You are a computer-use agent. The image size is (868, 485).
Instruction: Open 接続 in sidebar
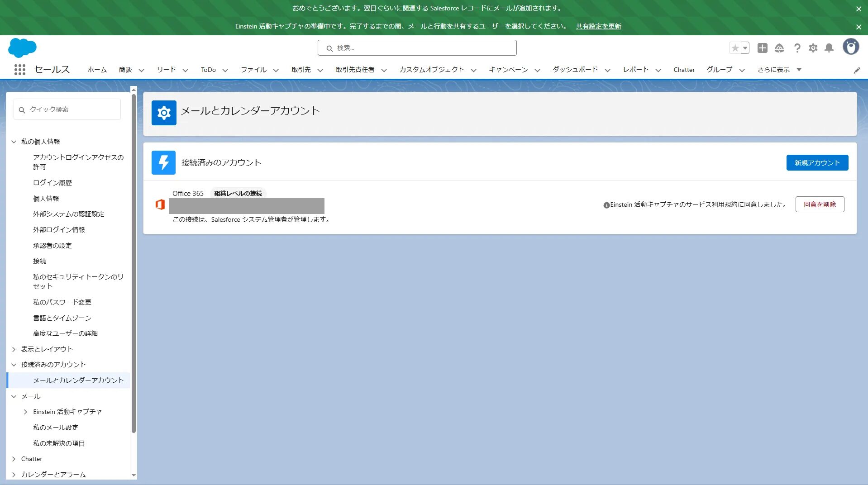click(39, 261)
